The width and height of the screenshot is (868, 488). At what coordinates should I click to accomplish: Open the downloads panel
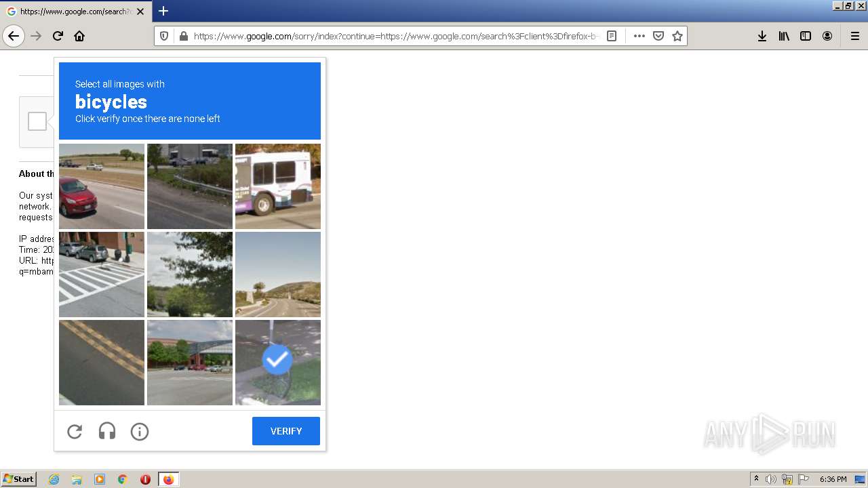(762, 36)
